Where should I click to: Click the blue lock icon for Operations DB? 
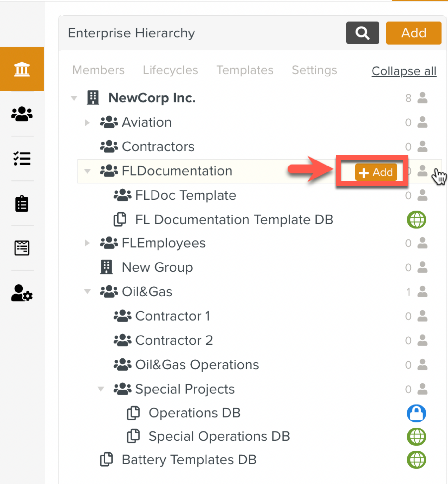click(x=416, y=413)
